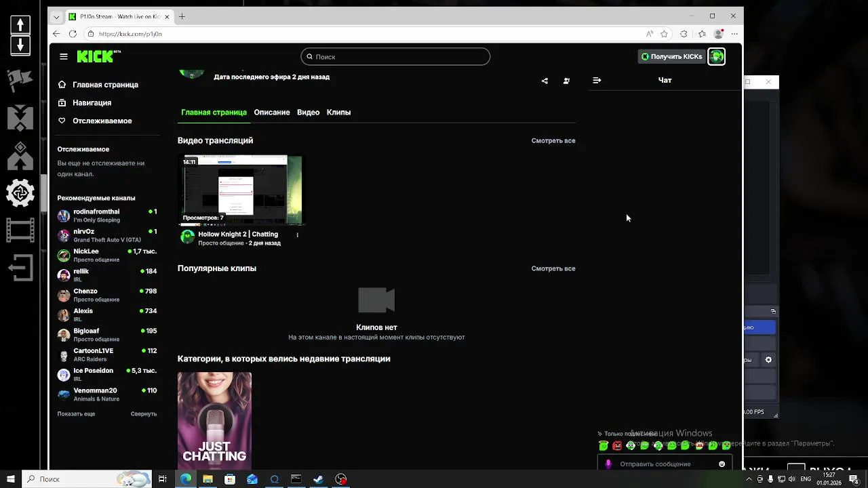Select the Главная страница channel tab

[214, 113]
